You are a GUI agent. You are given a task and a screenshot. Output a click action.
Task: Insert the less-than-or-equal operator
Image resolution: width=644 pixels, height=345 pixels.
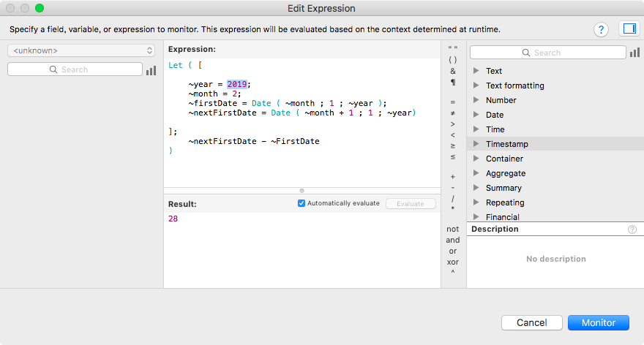(x=452, y=157)
